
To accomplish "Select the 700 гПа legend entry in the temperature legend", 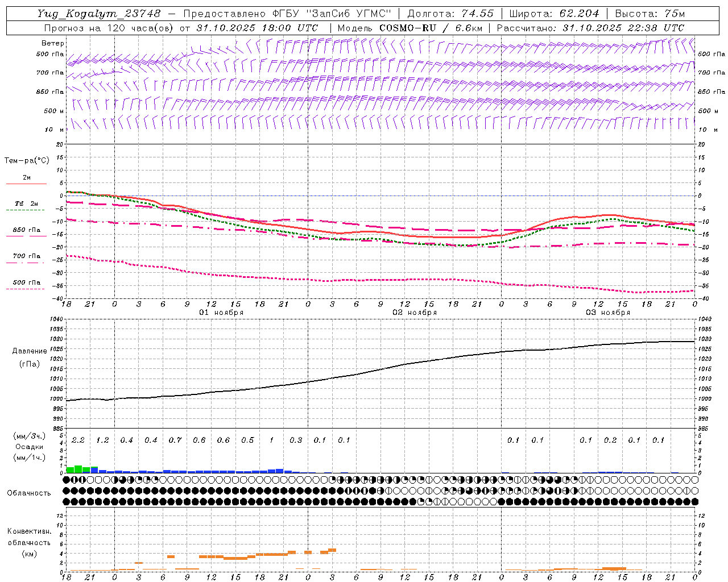I will click(27, 256).
